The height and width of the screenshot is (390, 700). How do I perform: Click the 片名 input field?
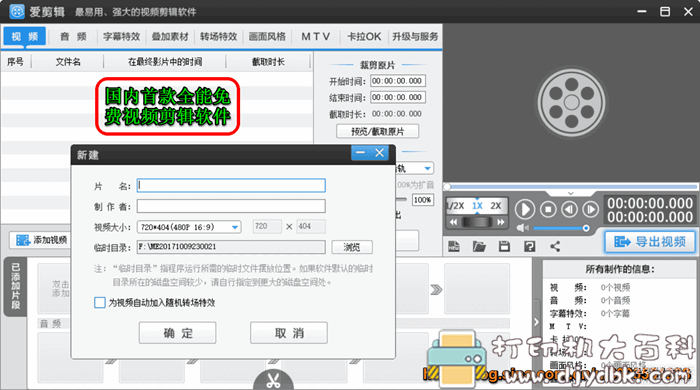[231, 186]
